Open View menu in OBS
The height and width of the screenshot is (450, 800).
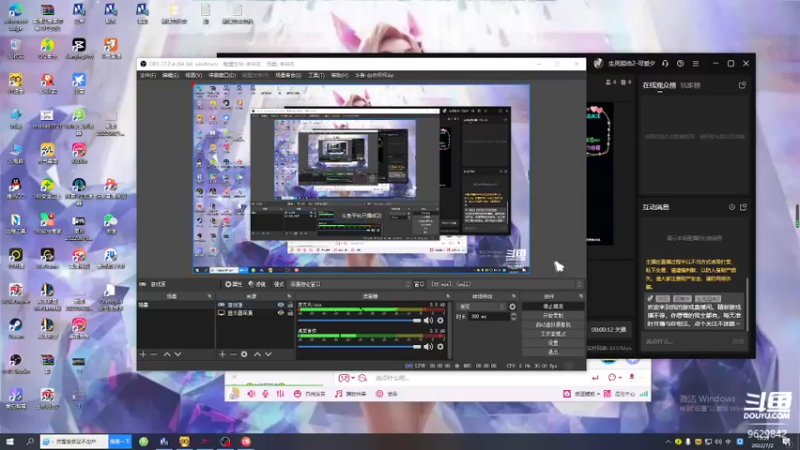click(x=193, y=76)
